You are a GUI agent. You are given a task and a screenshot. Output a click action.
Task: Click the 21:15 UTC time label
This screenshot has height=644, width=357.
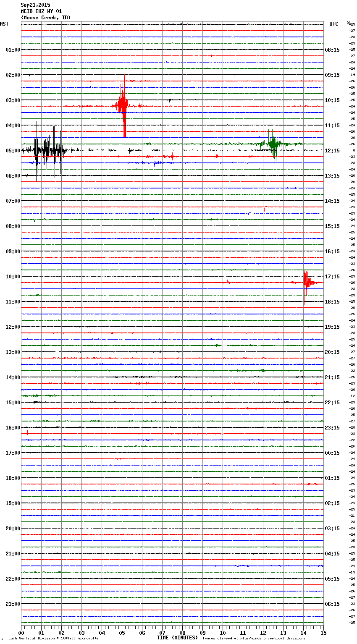(332, 377)
